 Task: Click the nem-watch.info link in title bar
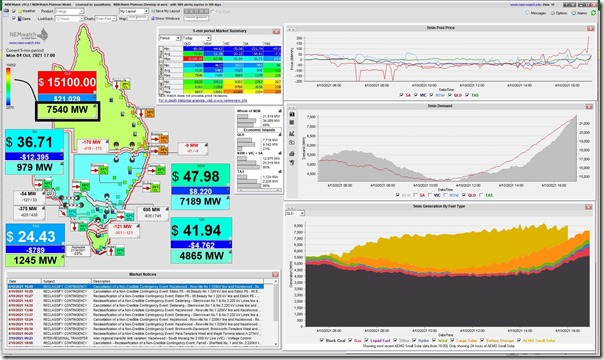point(526,5)
